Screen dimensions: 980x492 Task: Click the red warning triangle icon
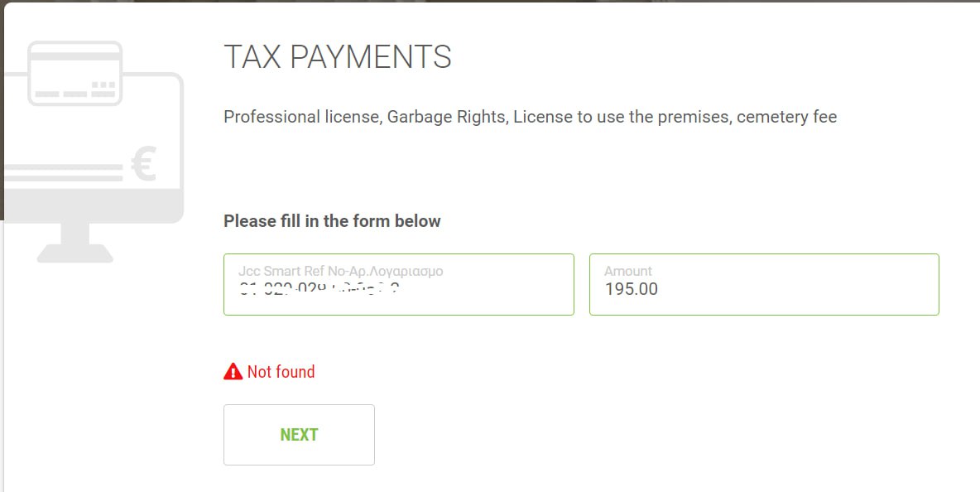(233, 372)
